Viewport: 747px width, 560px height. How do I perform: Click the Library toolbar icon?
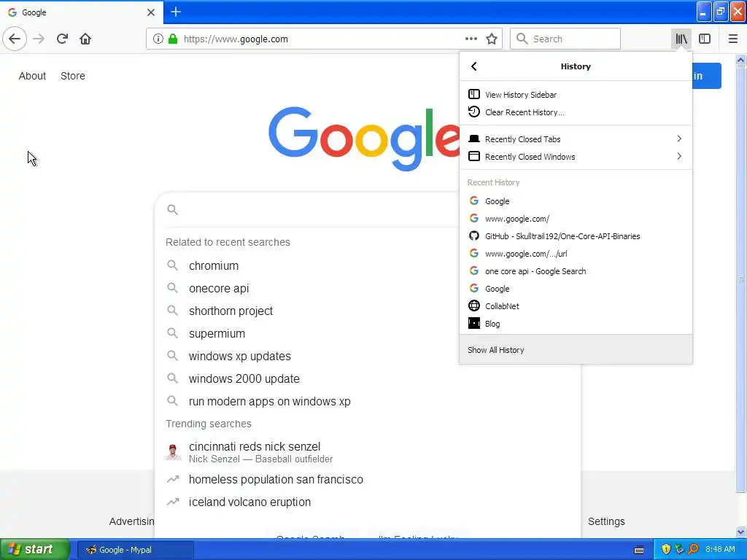(681, 39)
